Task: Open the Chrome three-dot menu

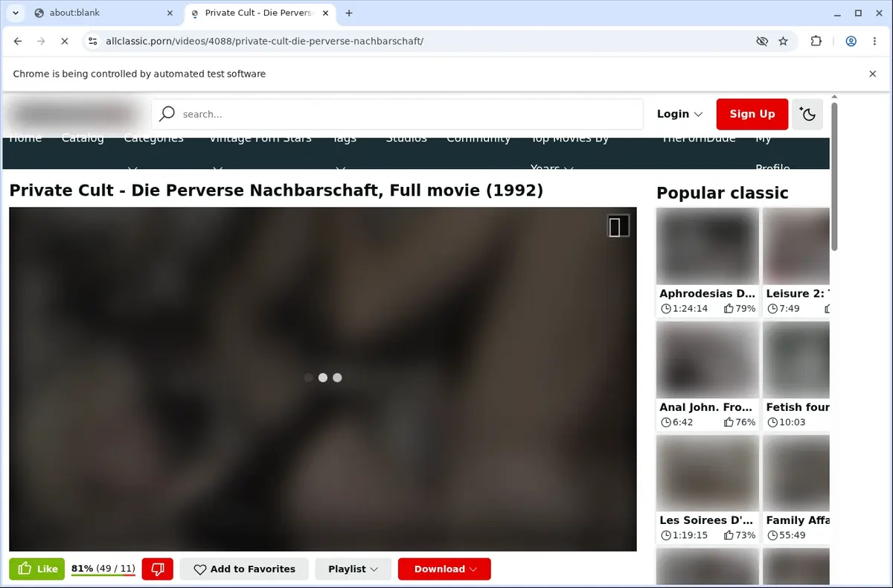Action: pyautogui.click(x=873, y=41)
